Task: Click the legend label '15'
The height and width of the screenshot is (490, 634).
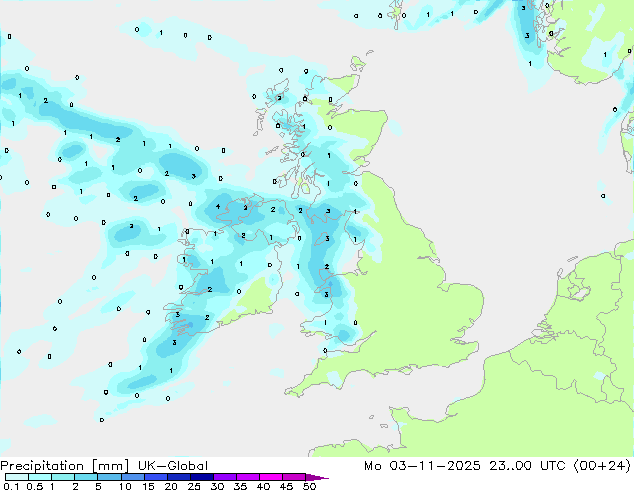Action: point(148,486)
